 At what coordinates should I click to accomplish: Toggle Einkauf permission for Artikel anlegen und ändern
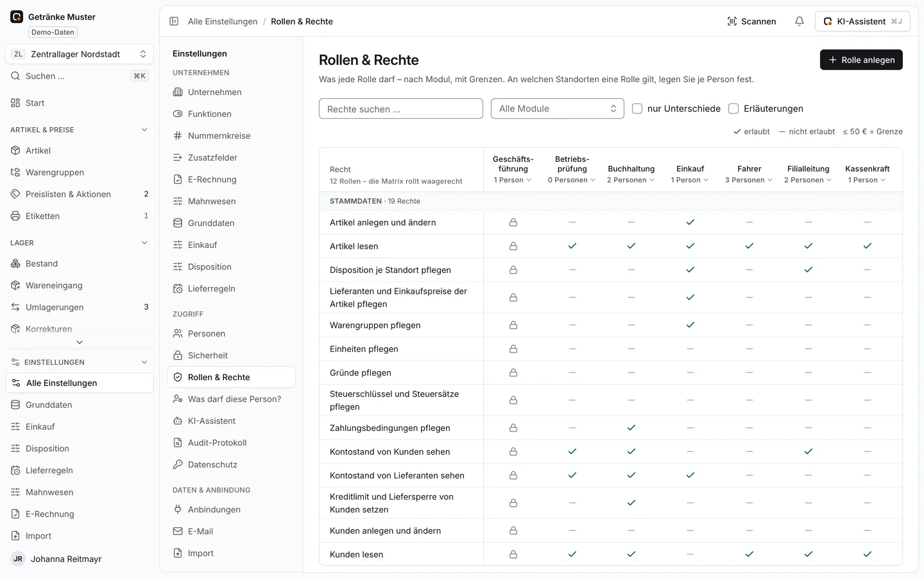point(690,222)
